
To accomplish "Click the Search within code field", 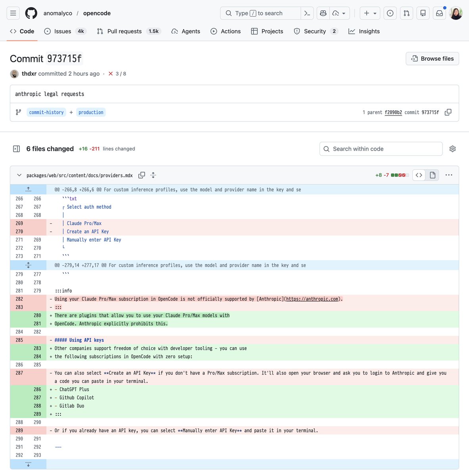I will pyautogui.click(x=381, y=149).
